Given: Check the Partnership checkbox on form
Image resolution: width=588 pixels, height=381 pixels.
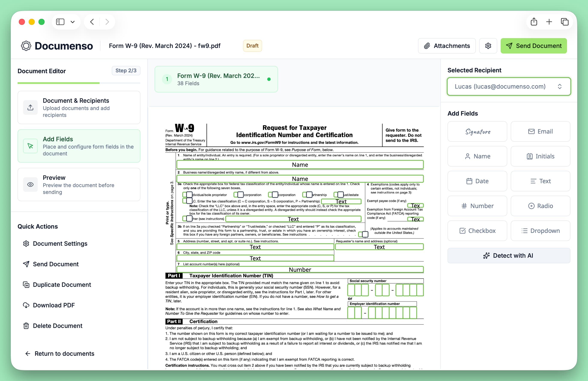Looking at the screenshot, I should click(309, 195).
